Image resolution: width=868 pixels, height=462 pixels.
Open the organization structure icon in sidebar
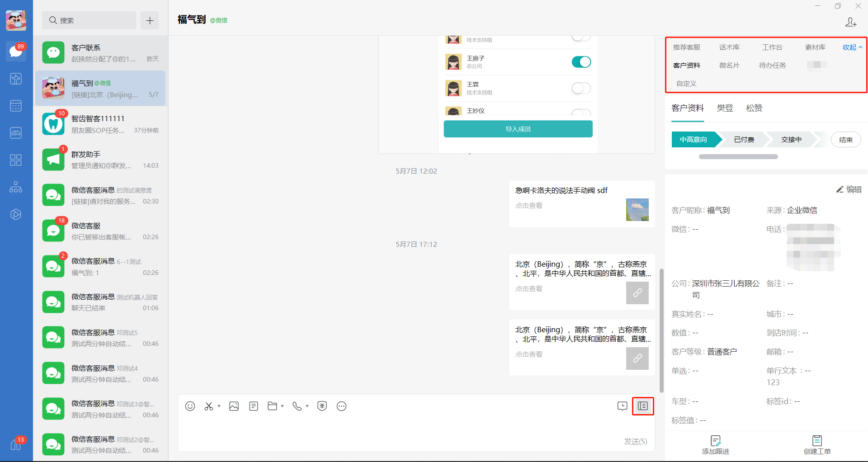pos(16,187)
